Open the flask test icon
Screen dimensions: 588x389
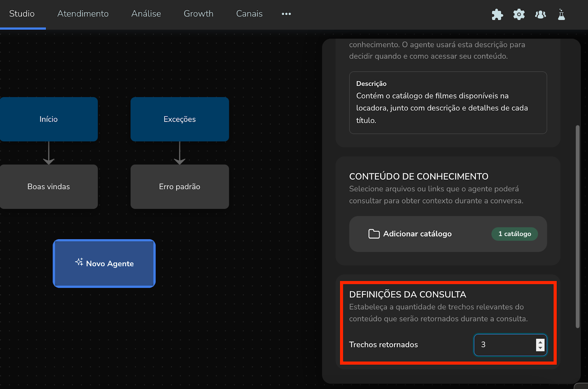[561, 15]
